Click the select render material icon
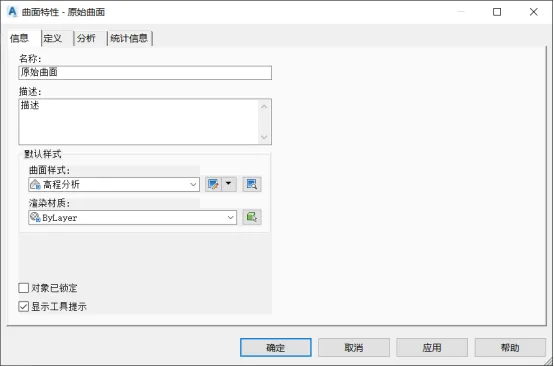 click(x=252, y=217)
